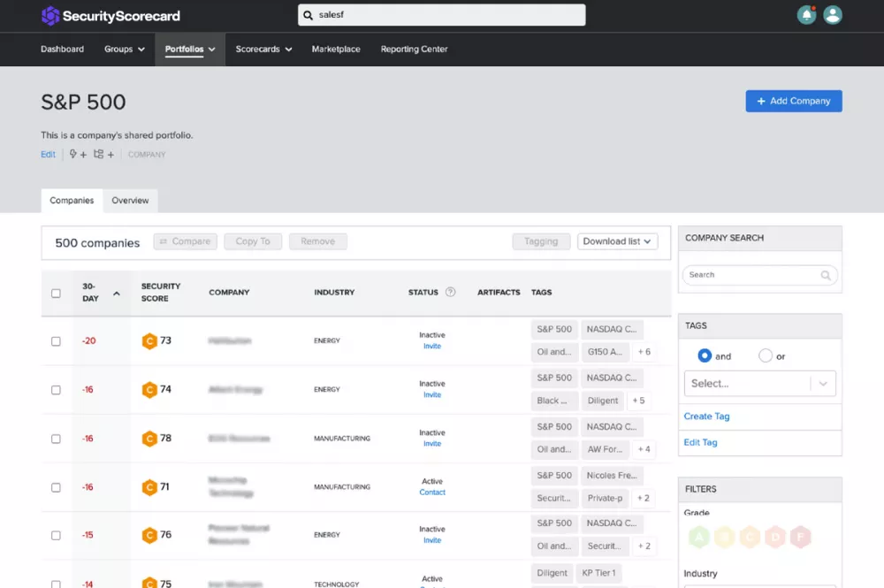
Task: Click Contact for the score 71 company
Action: (x=432, y=493)
